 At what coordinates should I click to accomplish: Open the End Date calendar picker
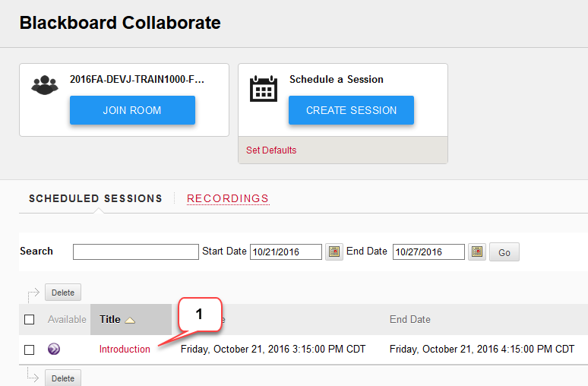click(x=476, y=252)
